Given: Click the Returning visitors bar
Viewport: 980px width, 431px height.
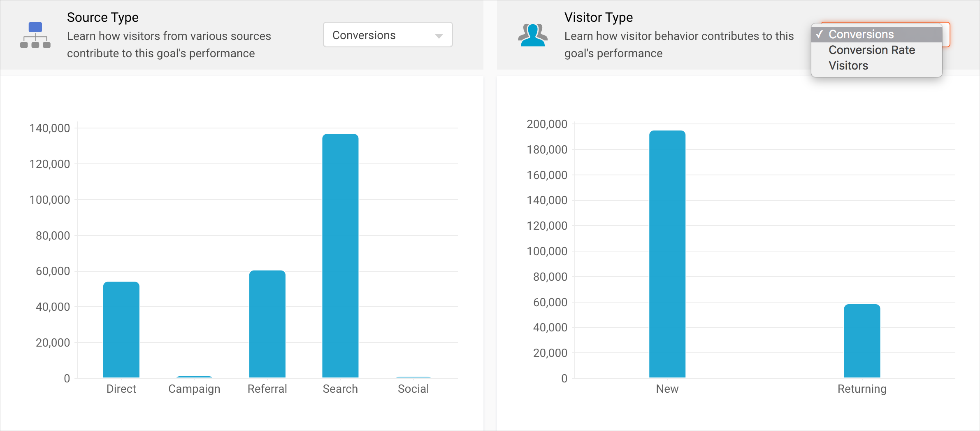Looking at the screenshot, I should tap(862, 341).
